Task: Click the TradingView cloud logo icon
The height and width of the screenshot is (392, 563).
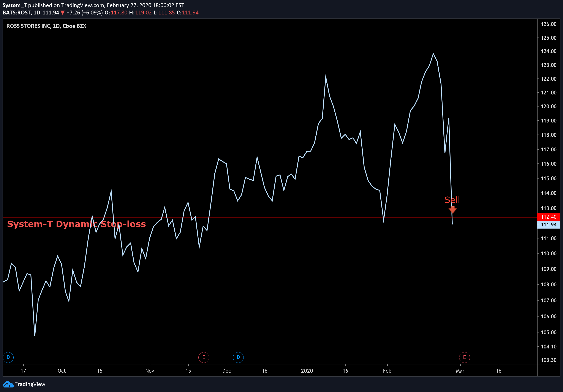Action: 8,384
